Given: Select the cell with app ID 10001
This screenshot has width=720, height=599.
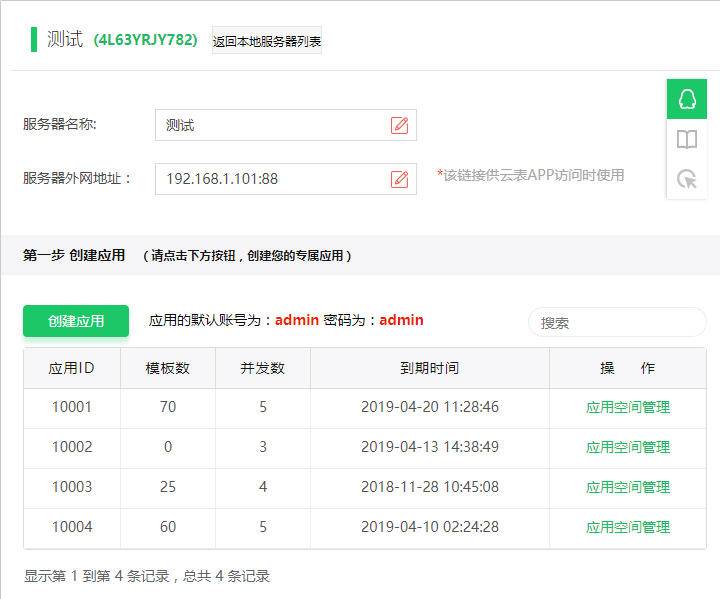Looking at the screenshot, I should coord(72,407).
